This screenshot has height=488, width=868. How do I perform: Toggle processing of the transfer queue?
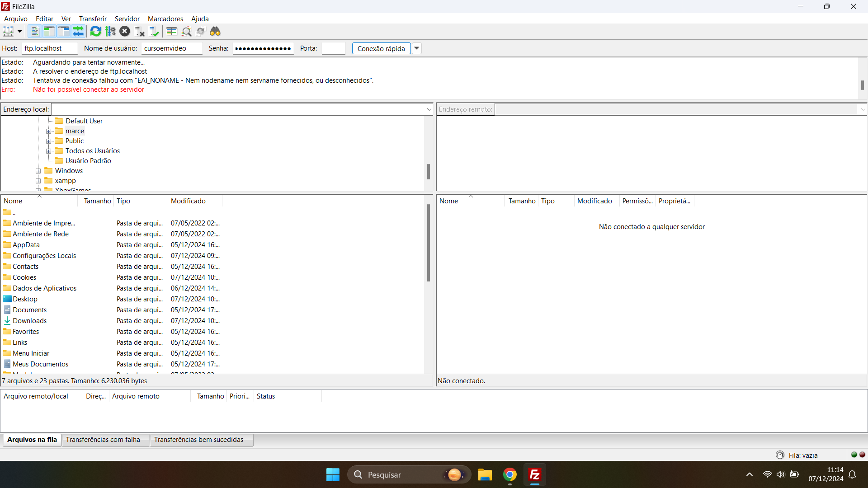[110, 32]
